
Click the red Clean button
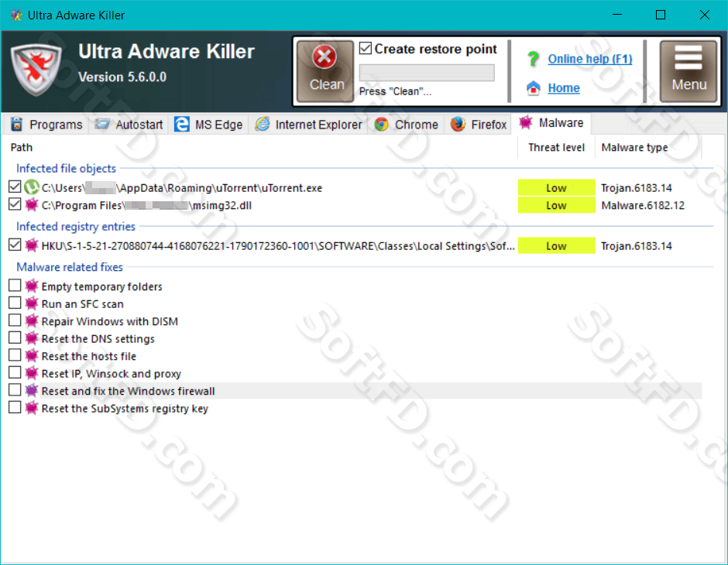coord(325,70)
